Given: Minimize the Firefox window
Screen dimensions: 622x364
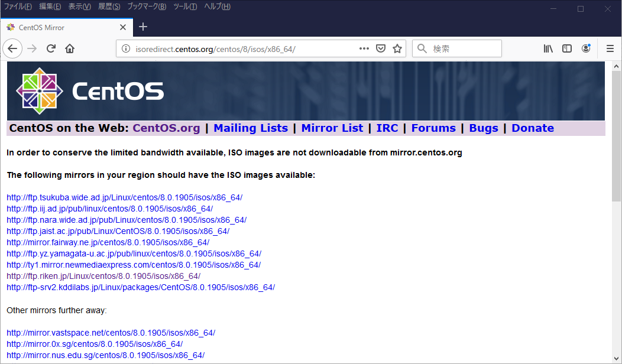Looking at the screenshot, I should pos(553,9).
